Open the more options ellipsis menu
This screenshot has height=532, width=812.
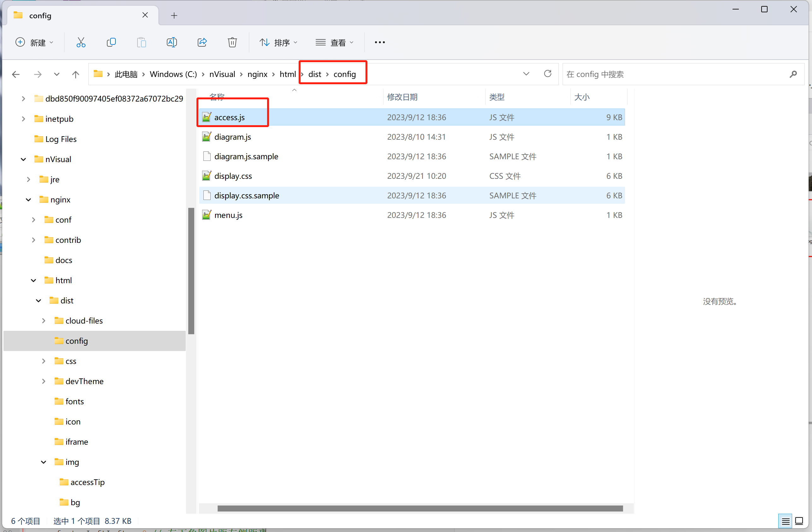(x=380, y=42)
